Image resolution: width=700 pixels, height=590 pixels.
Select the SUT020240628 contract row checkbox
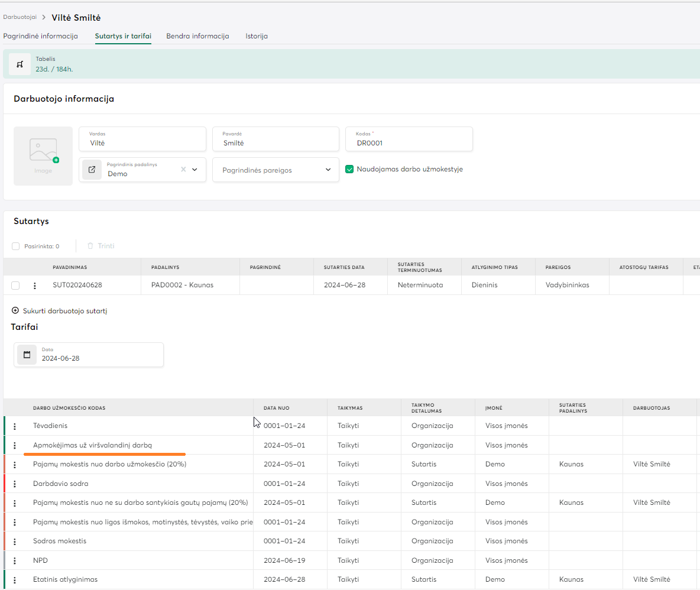15,286
